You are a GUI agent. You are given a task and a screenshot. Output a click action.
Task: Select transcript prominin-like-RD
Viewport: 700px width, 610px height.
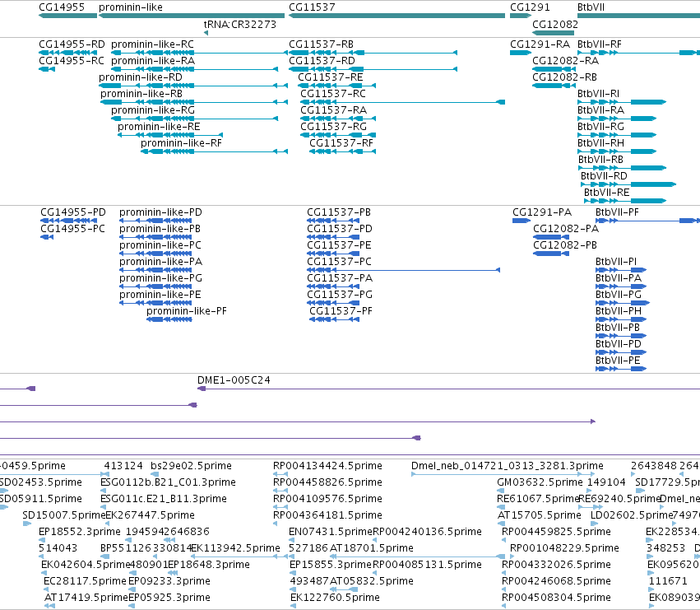coord(141,77)
